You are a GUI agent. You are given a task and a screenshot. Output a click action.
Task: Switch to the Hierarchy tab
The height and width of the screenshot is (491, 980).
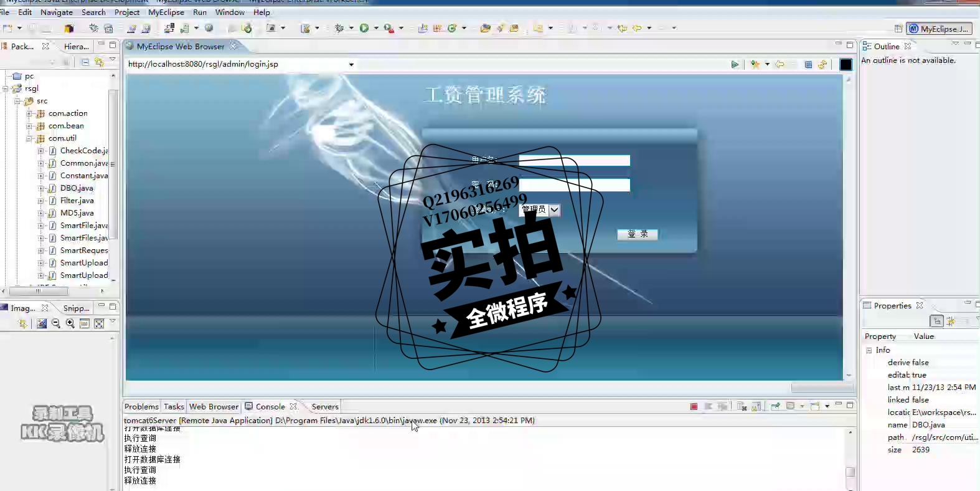[76, 46]
